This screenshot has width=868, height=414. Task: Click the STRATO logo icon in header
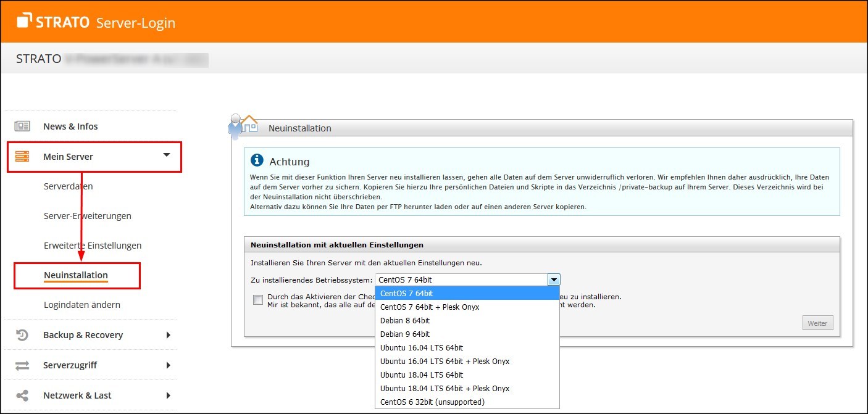tap(25, 22)
